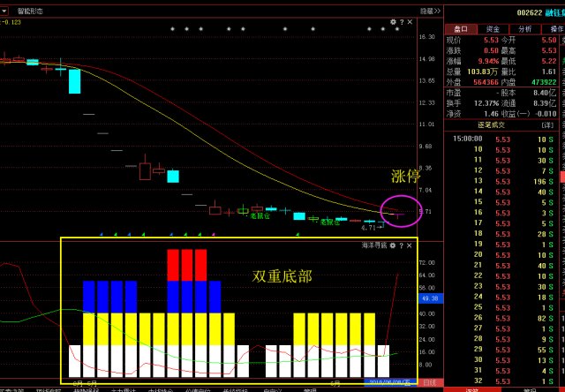Select the 15:00:00 trade row

(501, 139)
